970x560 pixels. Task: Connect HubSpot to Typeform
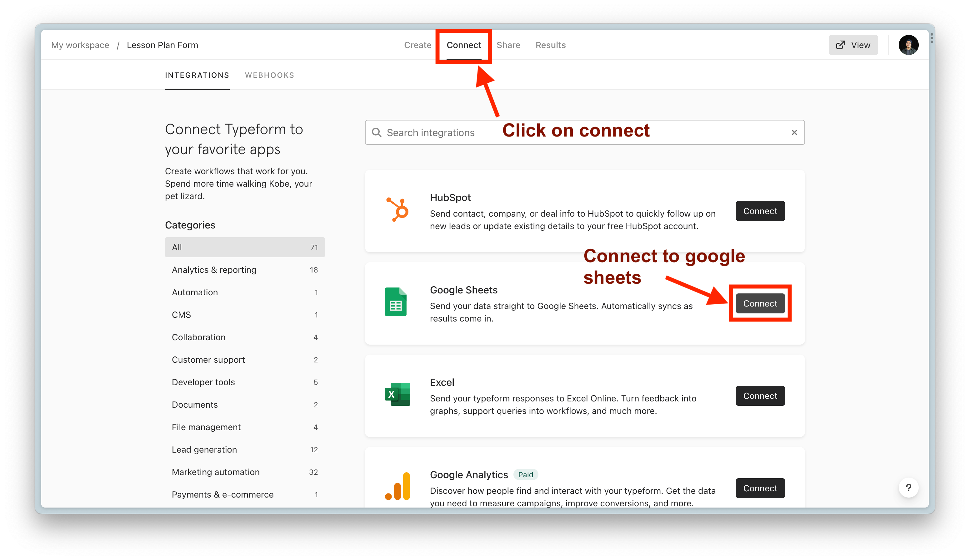(760, 211)
